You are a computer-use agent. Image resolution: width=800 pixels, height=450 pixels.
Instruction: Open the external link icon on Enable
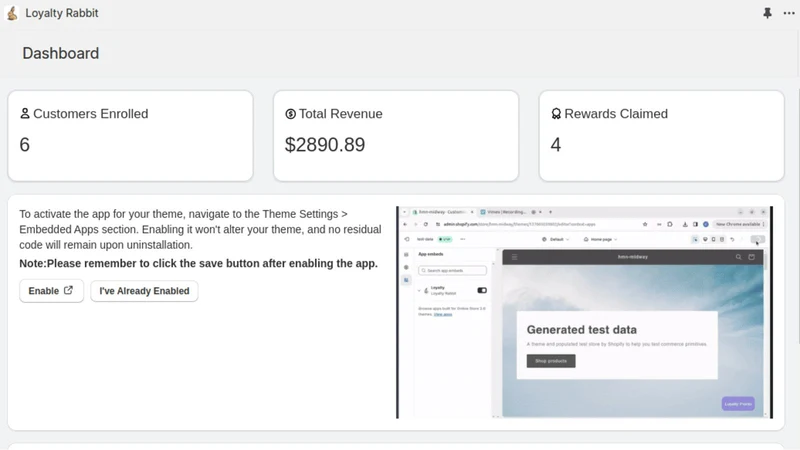(68, 290)
